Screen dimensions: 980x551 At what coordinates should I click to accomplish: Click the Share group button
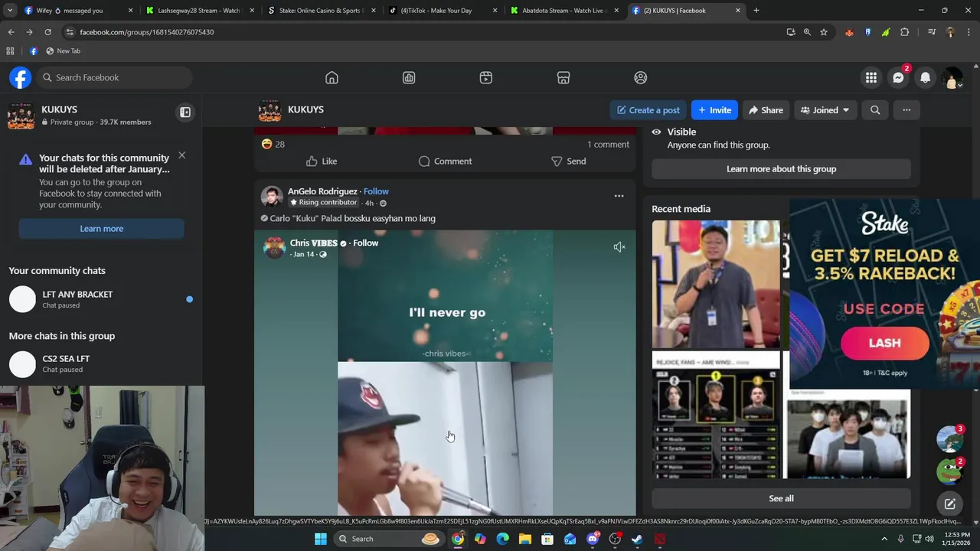click(x=766, y=110)
